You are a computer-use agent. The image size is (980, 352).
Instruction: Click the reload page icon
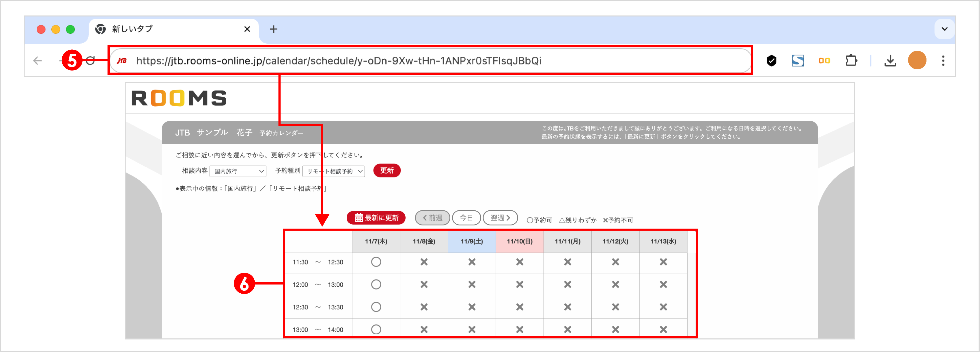point(91,60)
